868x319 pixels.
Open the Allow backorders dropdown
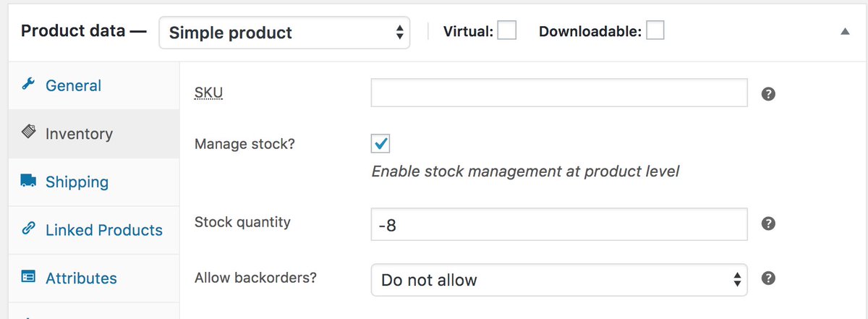pyautogui.click(x=559, y=279)
